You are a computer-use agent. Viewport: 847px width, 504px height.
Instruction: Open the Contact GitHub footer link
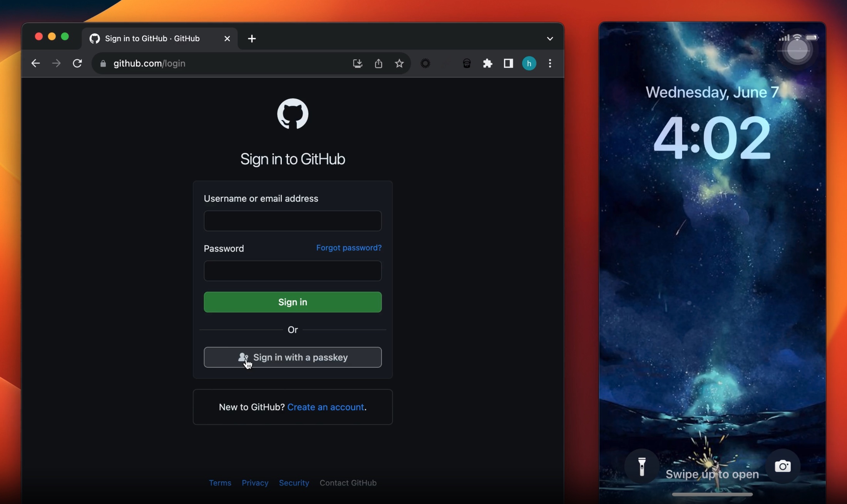348,483
